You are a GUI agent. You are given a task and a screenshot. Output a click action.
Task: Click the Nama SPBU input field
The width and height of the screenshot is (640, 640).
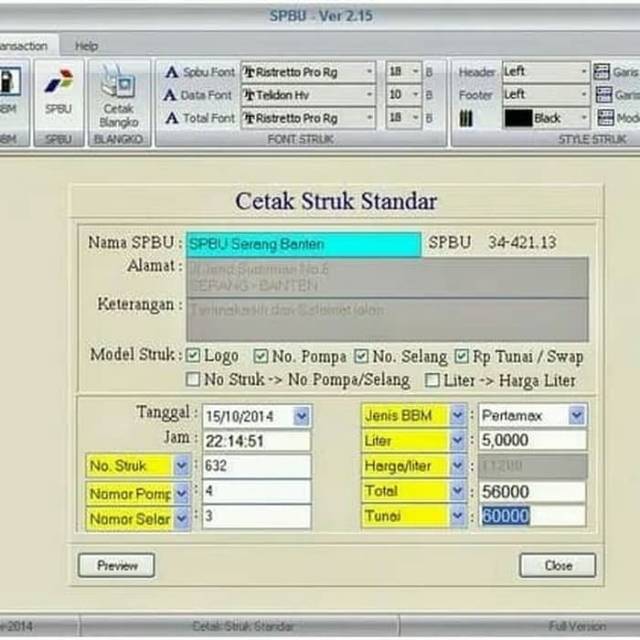303,244
